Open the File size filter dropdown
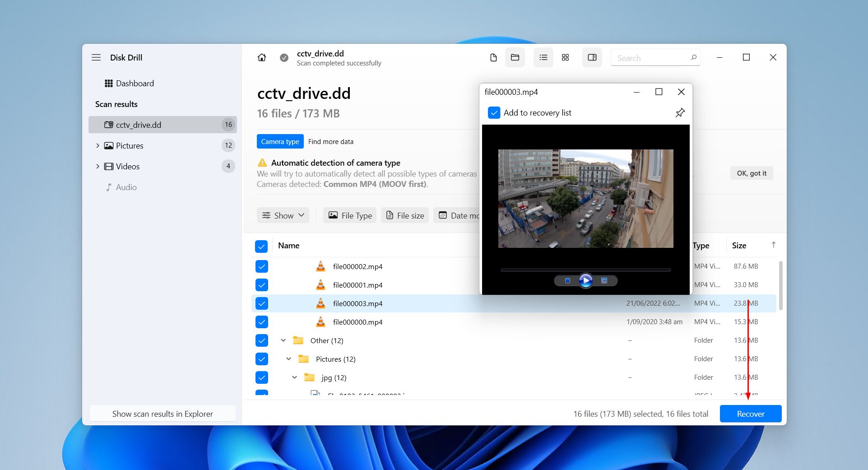Screen dimensions: 868x470 coord(405,215)
